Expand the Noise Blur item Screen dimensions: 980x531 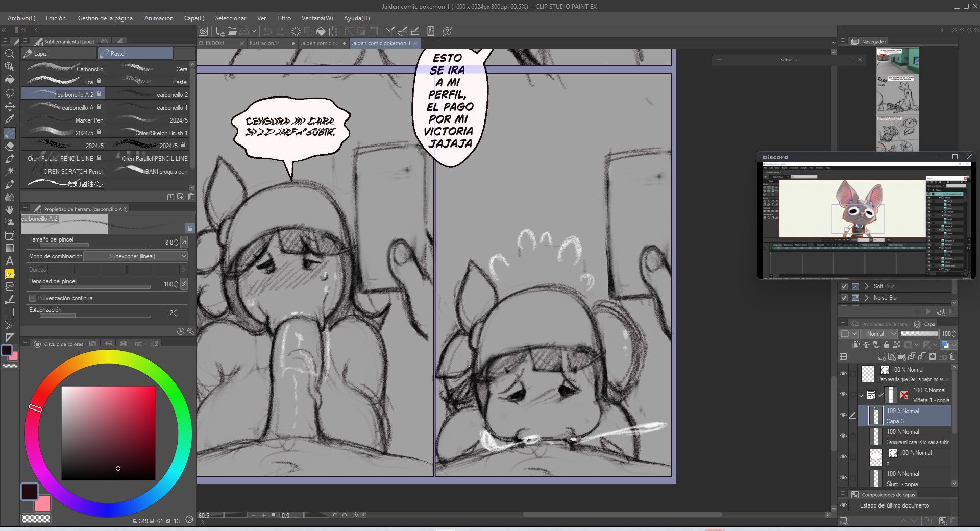coord(867,298)
